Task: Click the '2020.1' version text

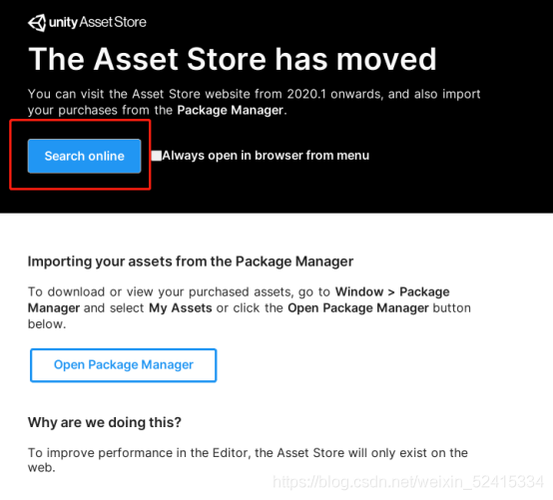Action: [x=306, y=94]
